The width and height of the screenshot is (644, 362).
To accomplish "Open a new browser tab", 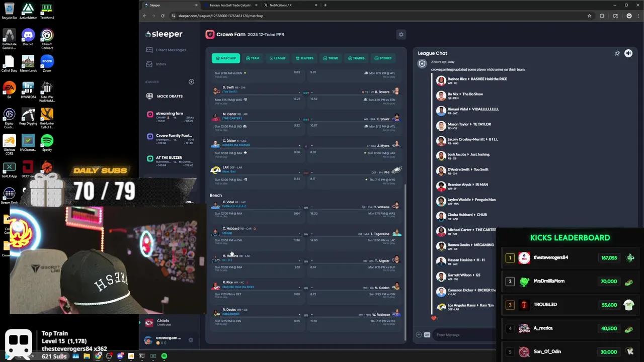I will pos(325,5).
